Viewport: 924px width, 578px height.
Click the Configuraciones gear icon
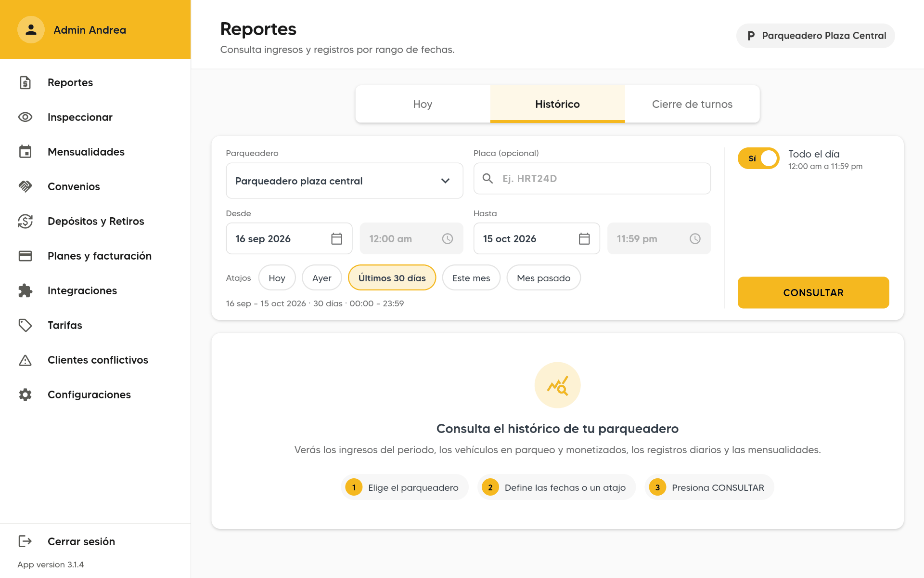point(25,394)
